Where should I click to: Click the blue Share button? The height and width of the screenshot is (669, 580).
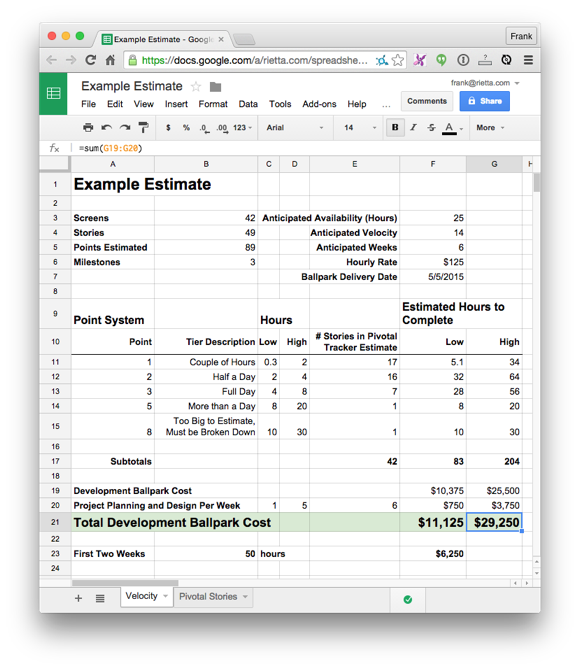tap(484, 101)
